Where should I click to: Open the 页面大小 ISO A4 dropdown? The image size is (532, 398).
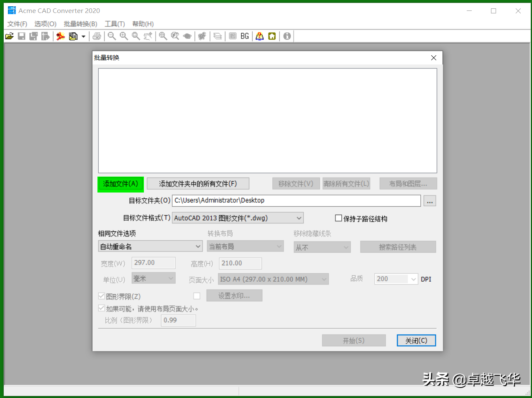tap(274, 279)
